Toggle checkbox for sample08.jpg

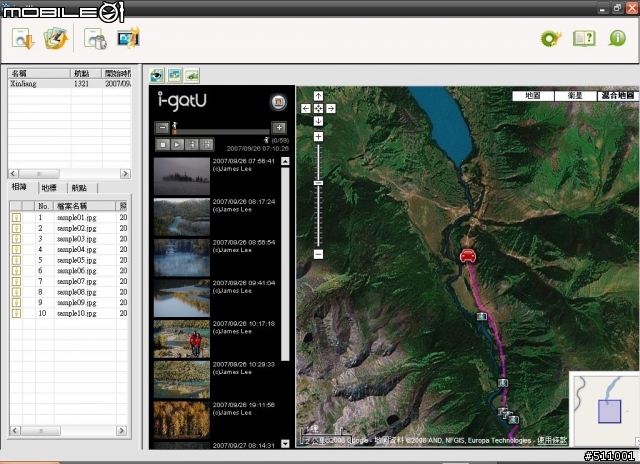16,292
